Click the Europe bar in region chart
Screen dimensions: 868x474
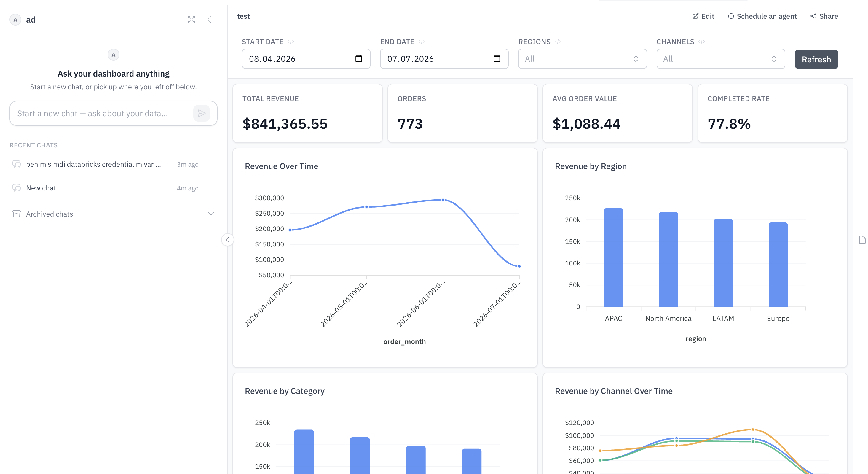[x=778, y=265]
